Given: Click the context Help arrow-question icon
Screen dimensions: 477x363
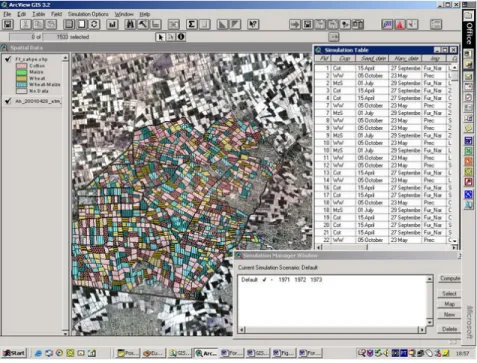Looking at the screenshot, I should [x=253, y=24].
